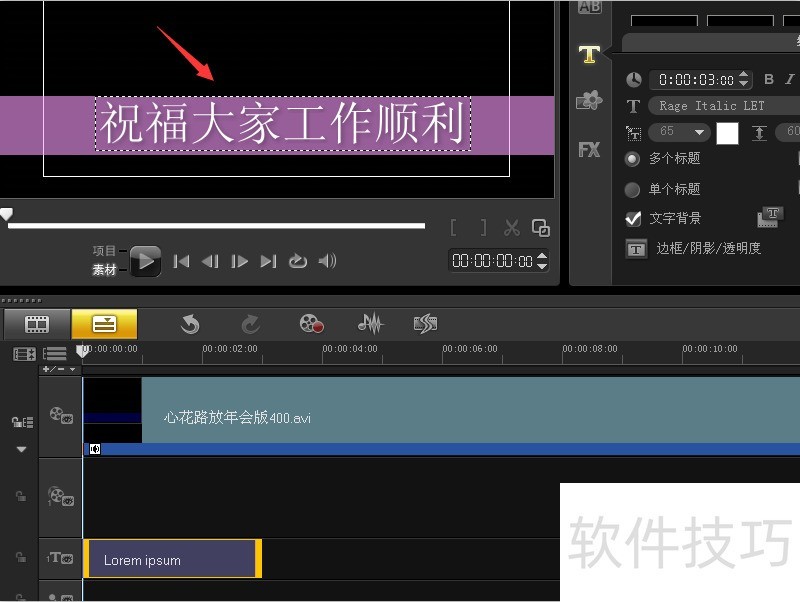Open the font size 65 dropdown

[699, 132]
